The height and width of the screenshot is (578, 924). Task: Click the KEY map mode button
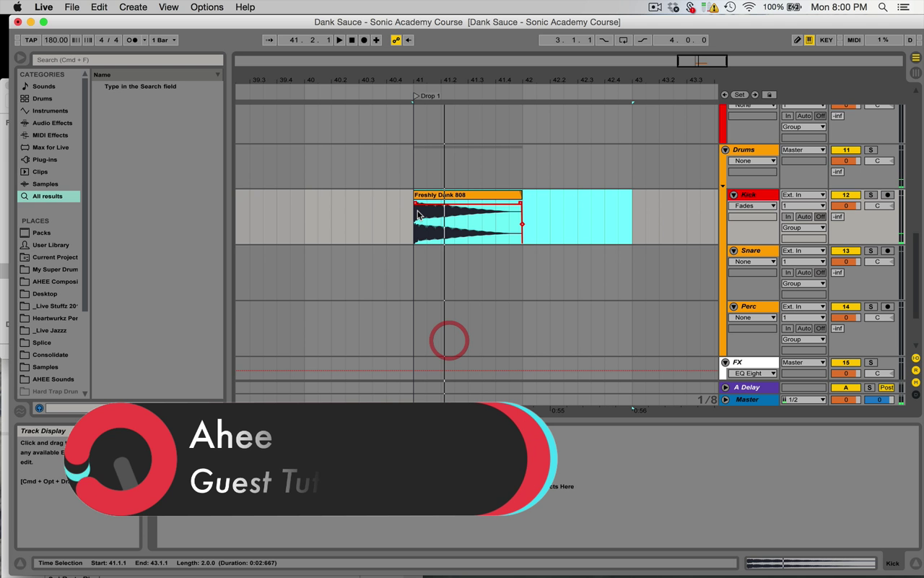pos(826,40)
